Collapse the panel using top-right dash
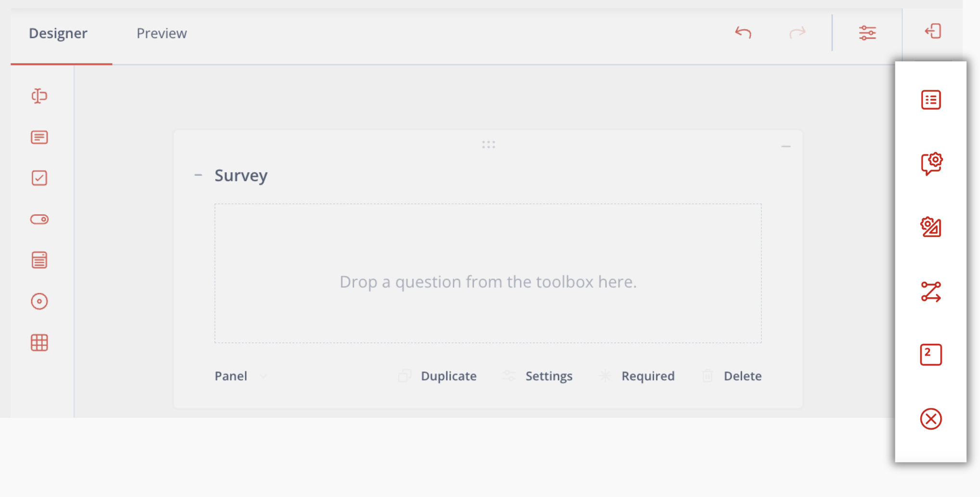Image resolution: width=980 pixels, height=497 pixels. (786, 146)
